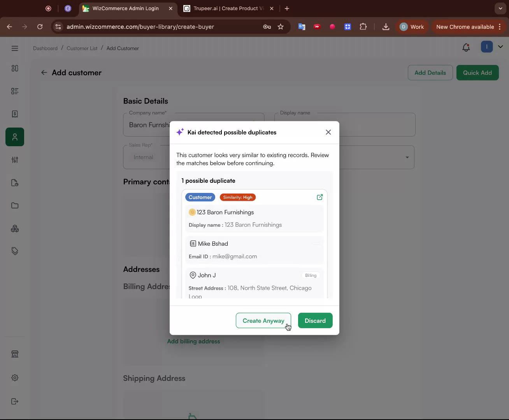Open the sliders settings icon in sidebar

[15, 160]
